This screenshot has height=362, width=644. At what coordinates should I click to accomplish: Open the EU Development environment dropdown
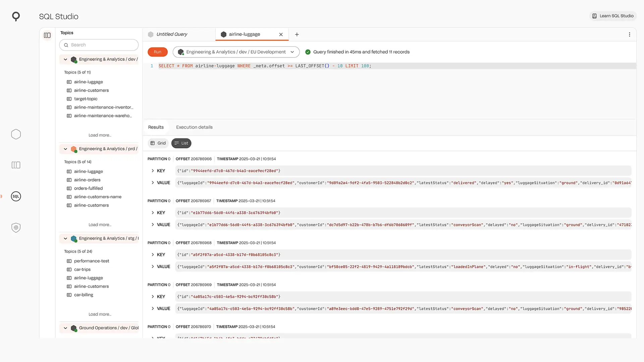[236, 52]
